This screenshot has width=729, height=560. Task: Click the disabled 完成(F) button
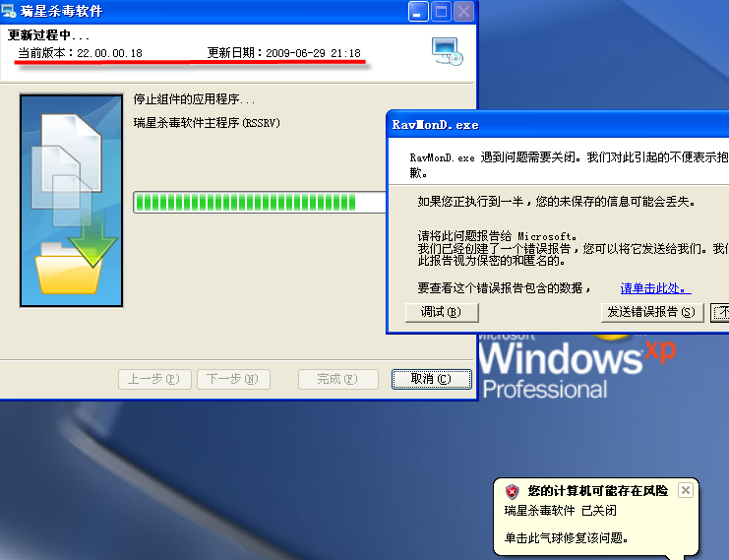(338, 379)
